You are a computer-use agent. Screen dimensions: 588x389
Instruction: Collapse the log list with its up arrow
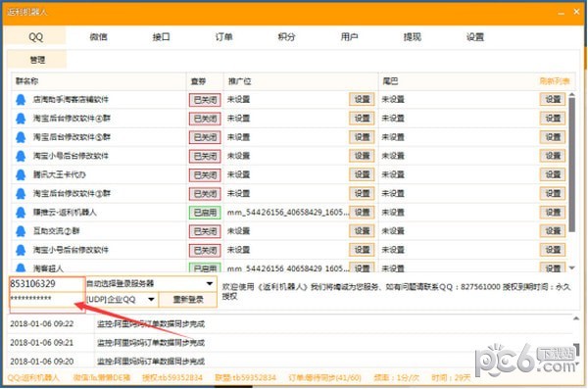pyautogui.click(x=575, y=319)
